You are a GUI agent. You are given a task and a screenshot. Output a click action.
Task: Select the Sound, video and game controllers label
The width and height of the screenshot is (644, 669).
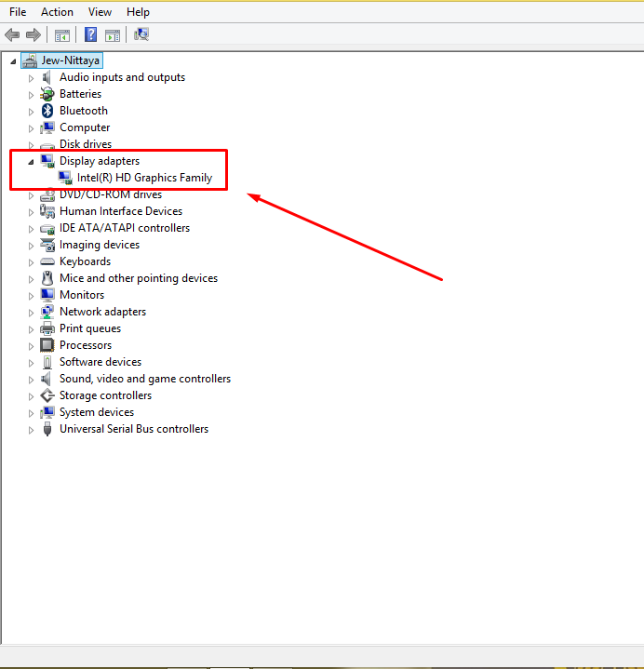tap(145, 379)
